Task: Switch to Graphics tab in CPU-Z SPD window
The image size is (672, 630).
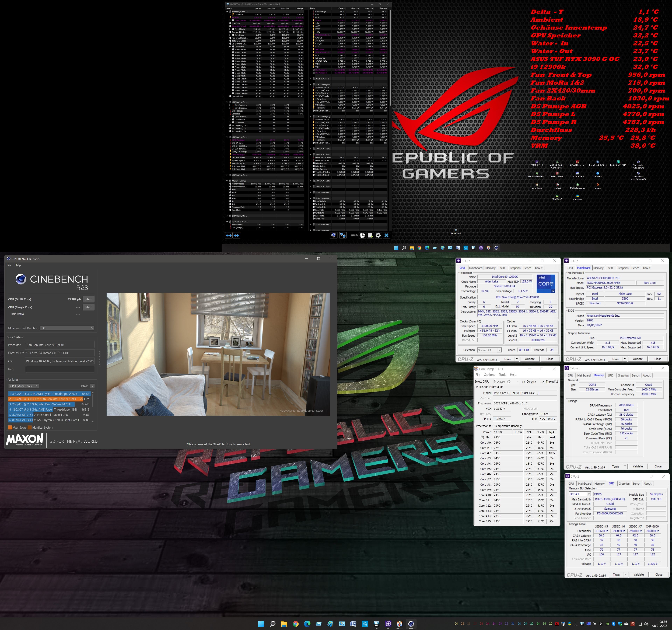Action: point(624,484)
